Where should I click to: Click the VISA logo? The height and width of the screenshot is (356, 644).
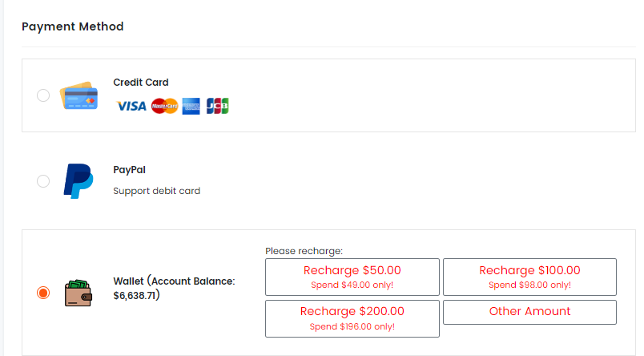131,106
